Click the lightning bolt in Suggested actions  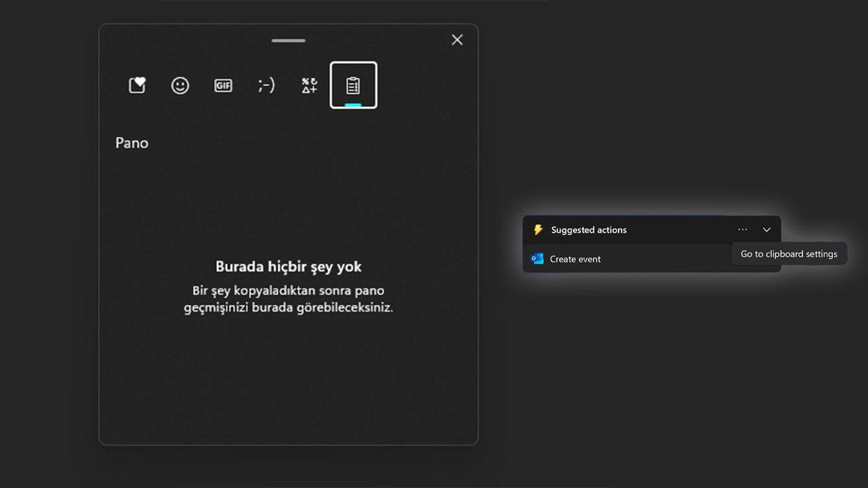[x=537, y=229]
